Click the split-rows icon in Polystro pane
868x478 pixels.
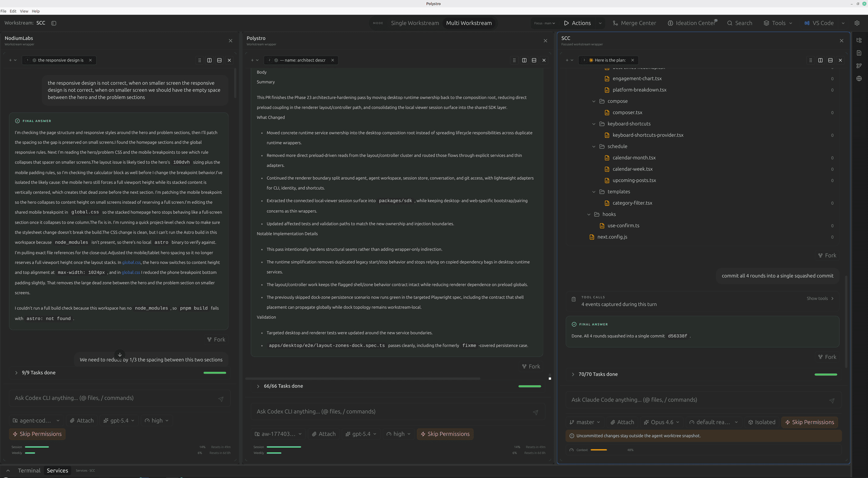coord(534,60)
